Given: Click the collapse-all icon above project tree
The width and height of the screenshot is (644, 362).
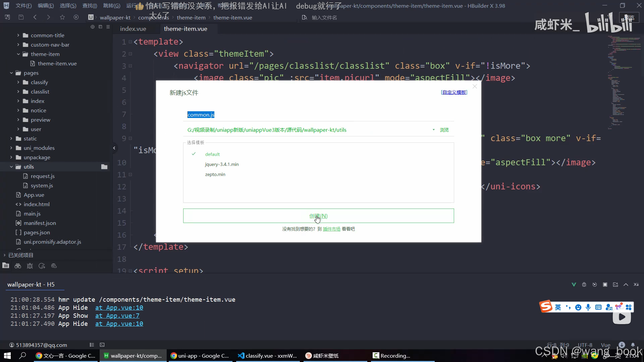Looking at the screenshot, I should click(100, 27).
